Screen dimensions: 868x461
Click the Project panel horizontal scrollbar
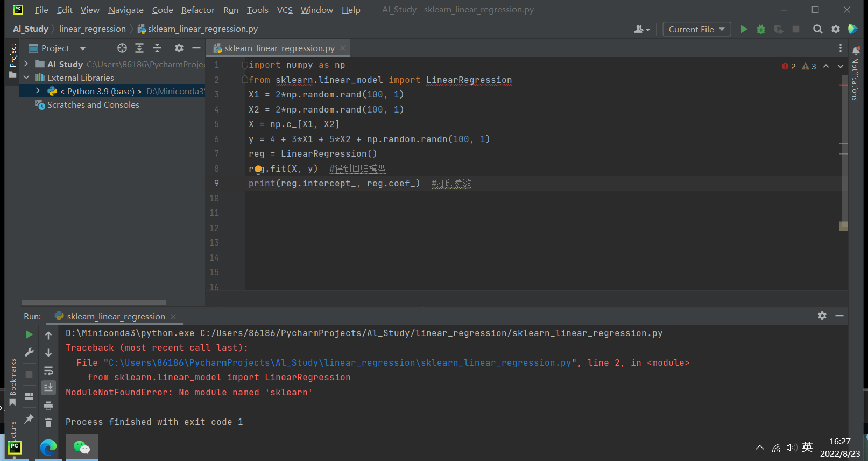(x=94, y=303)
